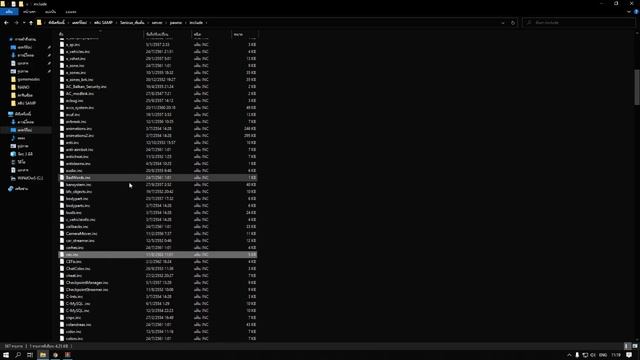Click server in breadcrumb path

pos(157,23)
